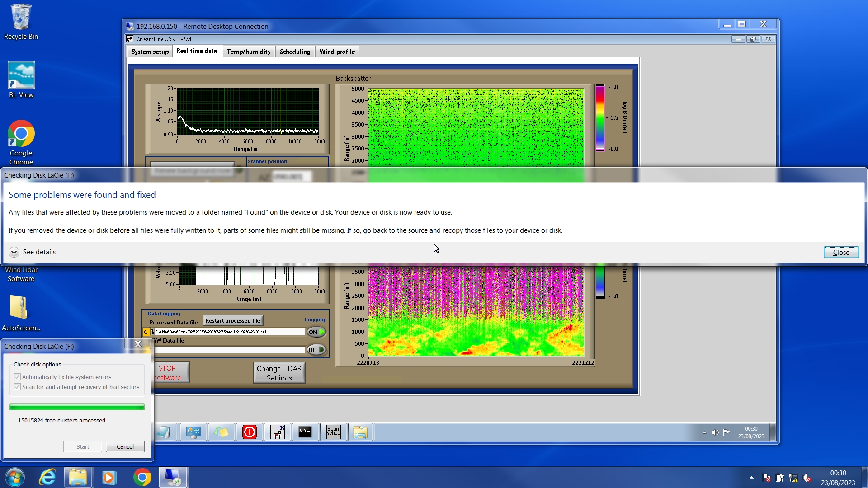The width and height of the screenshot is (868, 488).
Task: Open the Scan sched taskbar icon
Action: coord(333,432)
